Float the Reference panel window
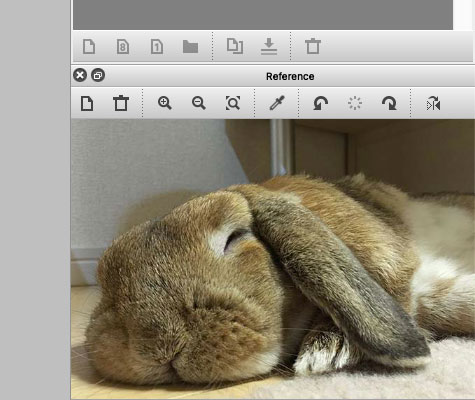The image size is (475, 400). pyautogui.click(x=98, y=75)
